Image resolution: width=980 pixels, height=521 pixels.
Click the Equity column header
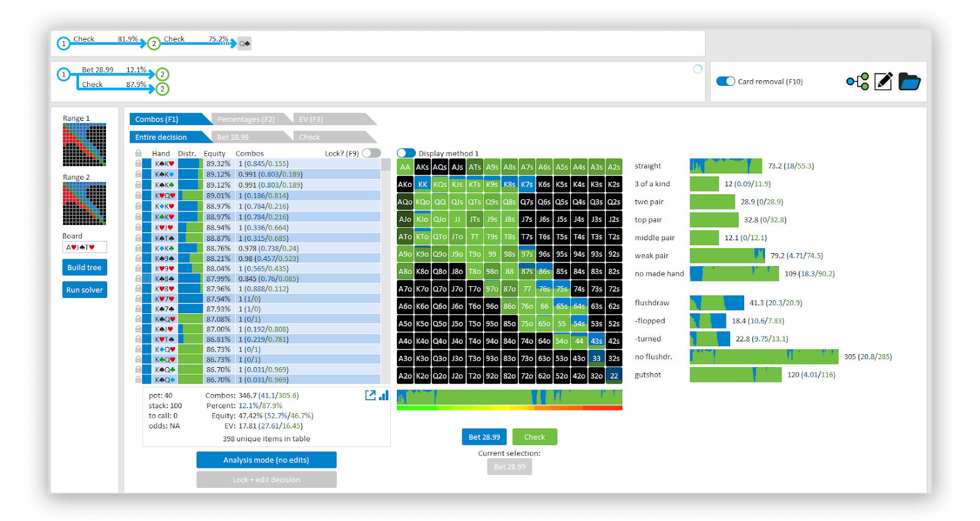[215, 154]
